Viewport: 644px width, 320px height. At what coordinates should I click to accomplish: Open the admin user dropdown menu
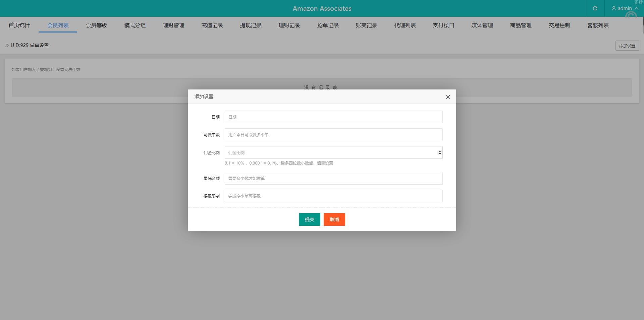click(625, 8)
